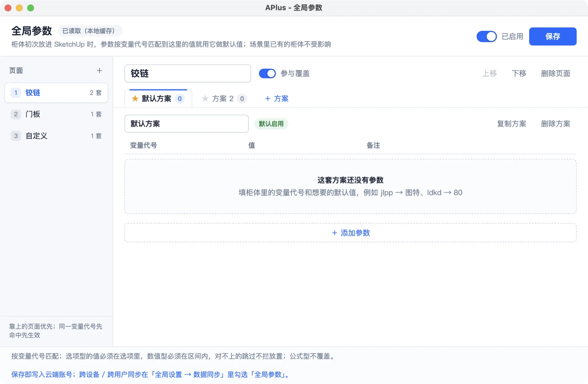Switch to the 方案 2 tab
Image resolution: width=588 pixels, height=384 pixels.
(x=224, y=98)
